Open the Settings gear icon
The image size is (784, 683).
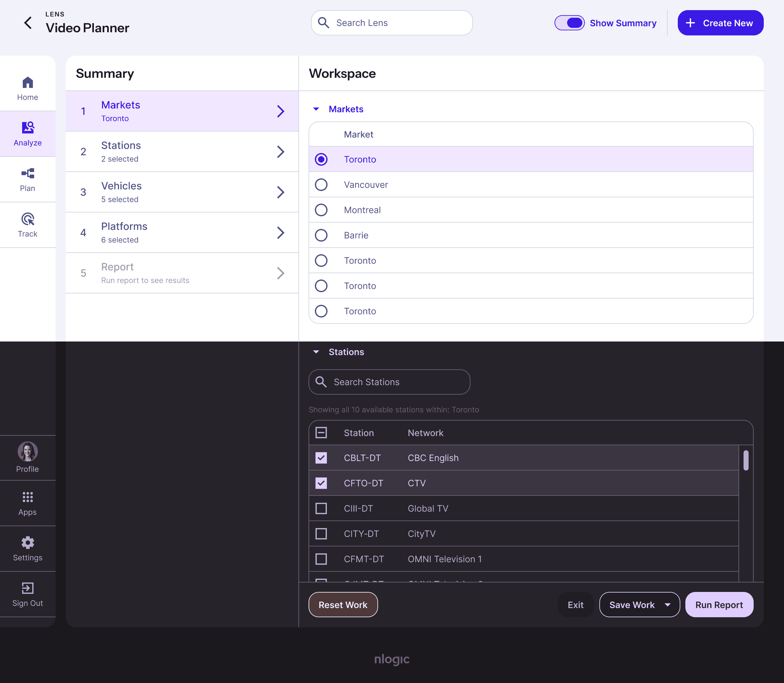pyautogui.click(x=28, y=543)
